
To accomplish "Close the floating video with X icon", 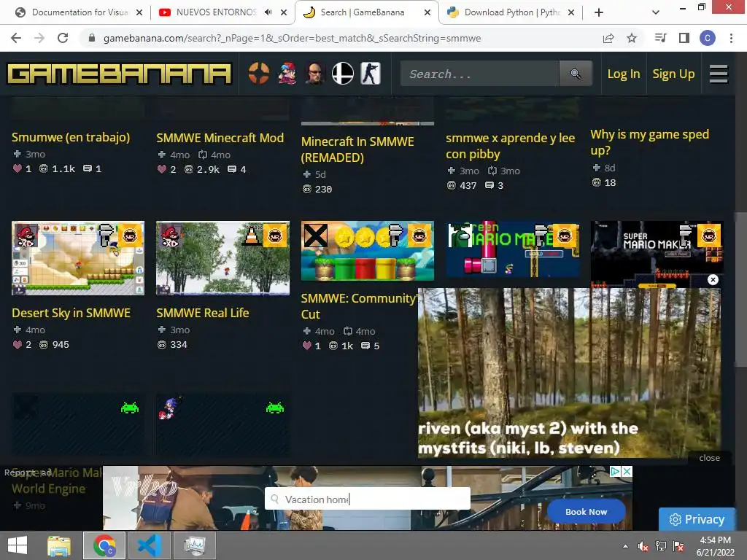I will [713, 279].
